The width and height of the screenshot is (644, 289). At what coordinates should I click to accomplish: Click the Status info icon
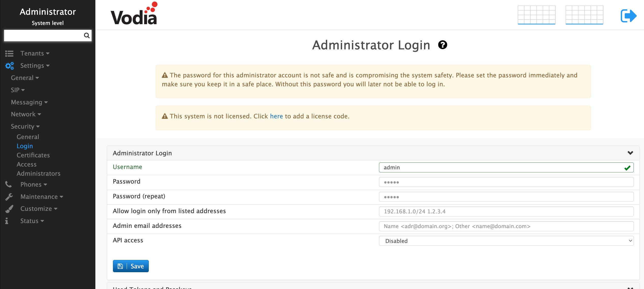coord(6,221)
